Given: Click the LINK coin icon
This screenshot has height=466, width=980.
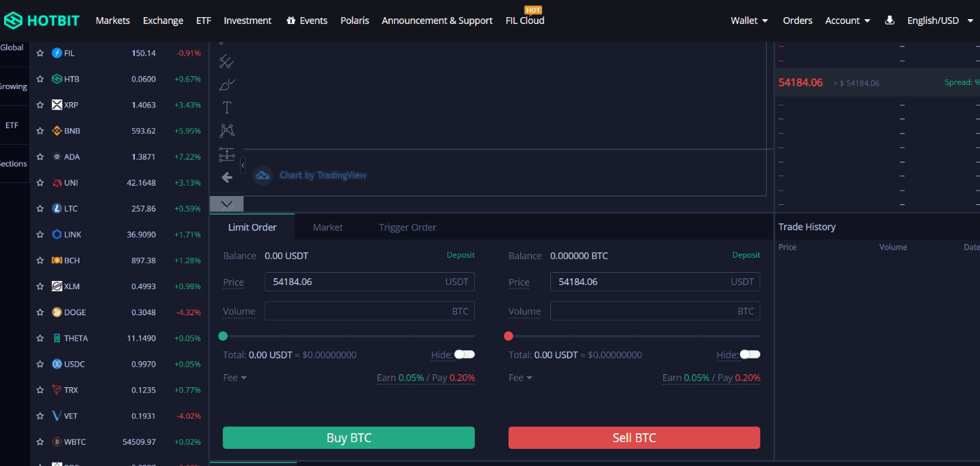Looking at the screenshot, I should pos(57,234).
